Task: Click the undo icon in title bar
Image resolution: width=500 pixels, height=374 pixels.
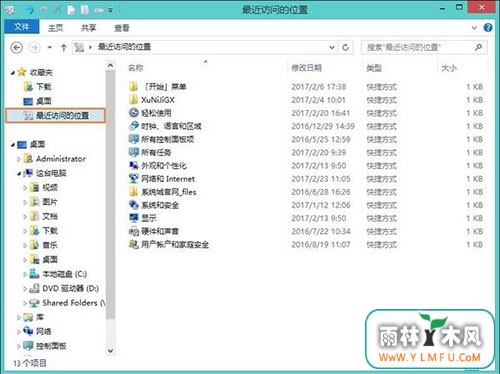Action: (x=30, y=10)
